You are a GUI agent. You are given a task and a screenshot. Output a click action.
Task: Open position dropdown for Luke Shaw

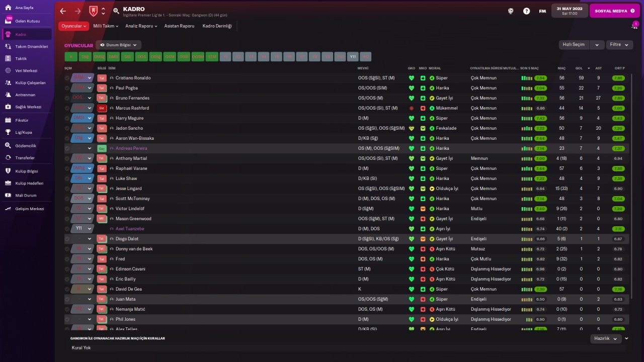point(90,178)
